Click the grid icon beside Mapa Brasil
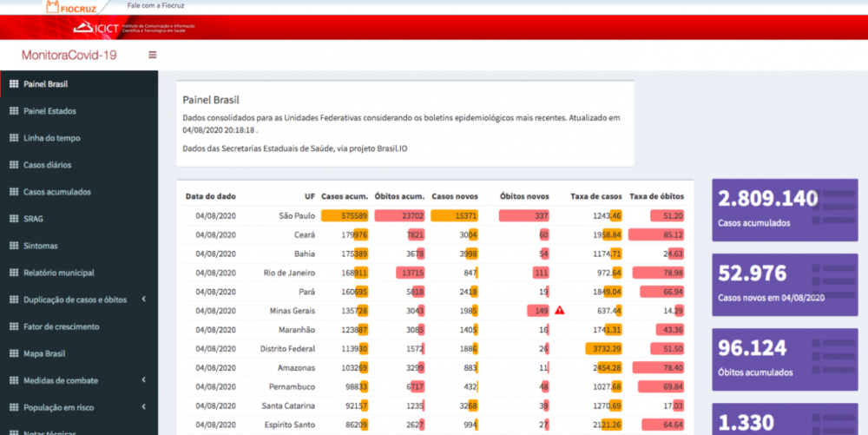868x435 pixels. (x=13, y=353)
